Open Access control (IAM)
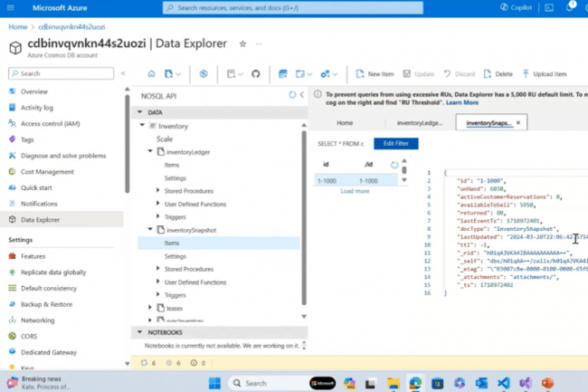 point(50,123)
